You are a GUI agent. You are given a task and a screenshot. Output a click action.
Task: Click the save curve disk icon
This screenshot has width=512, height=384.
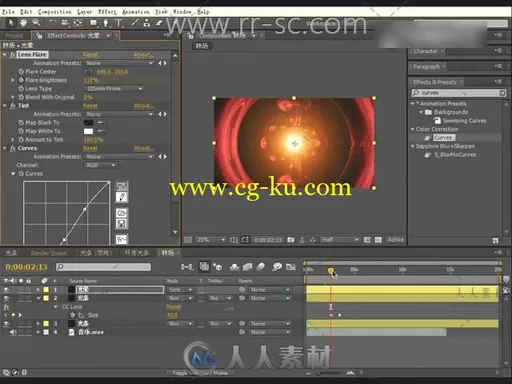[x=121, y=224]
